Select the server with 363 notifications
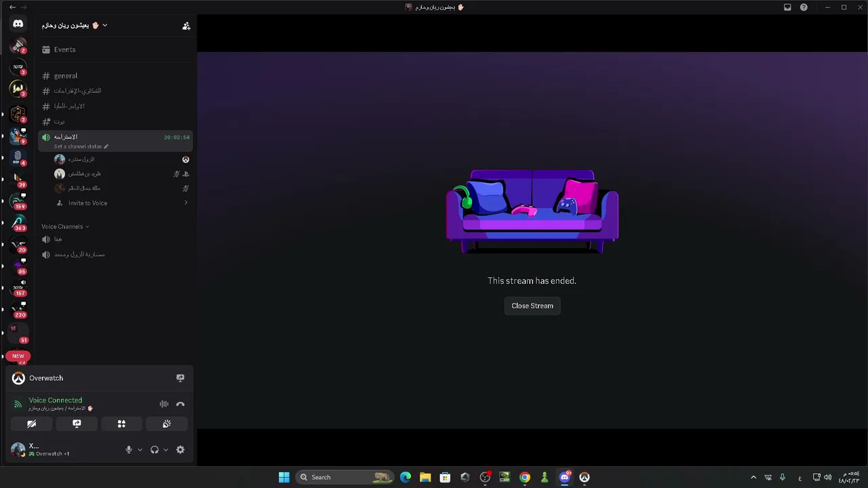 pos(18,222)
